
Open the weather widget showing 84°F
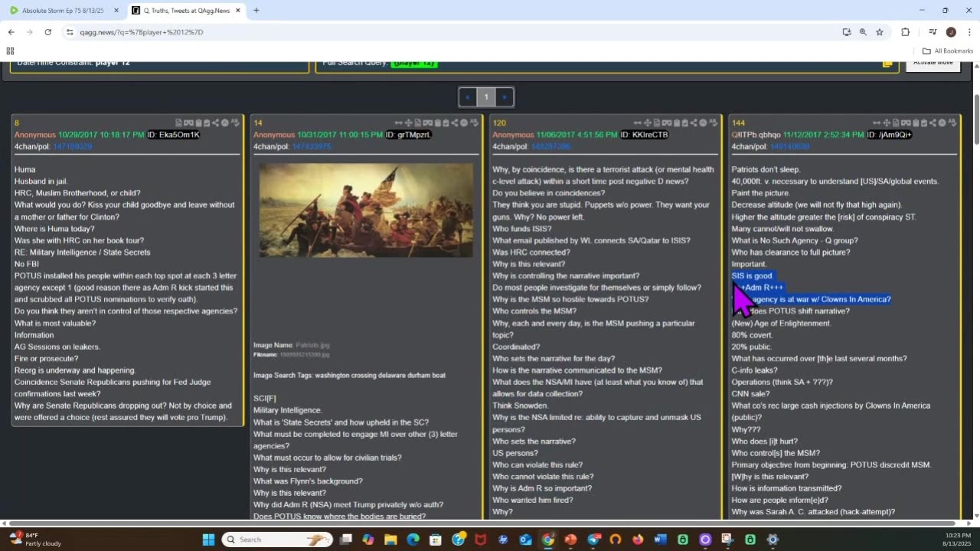click(34, 540)
